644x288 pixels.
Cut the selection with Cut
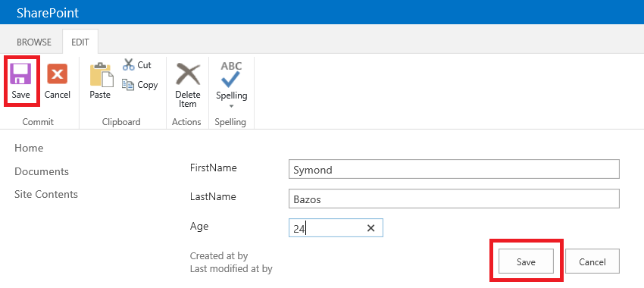tap(137, 65)
